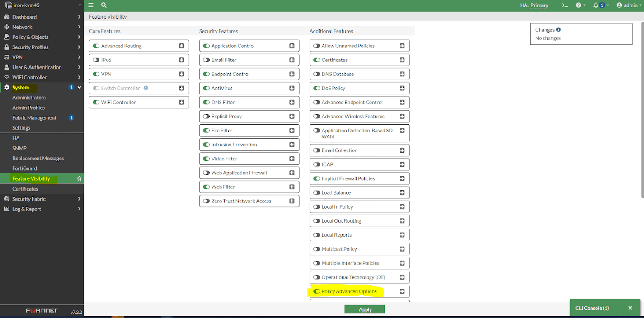Open the CLI console prompt icon in header
This screenshot has height=318, width=644.
(564, 5)
